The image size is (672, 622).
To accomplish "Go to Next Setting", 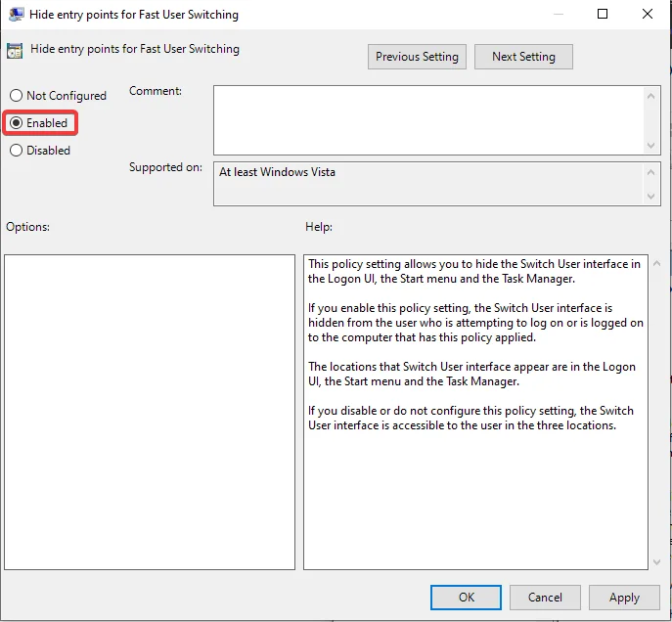I will tap(523, 57).
